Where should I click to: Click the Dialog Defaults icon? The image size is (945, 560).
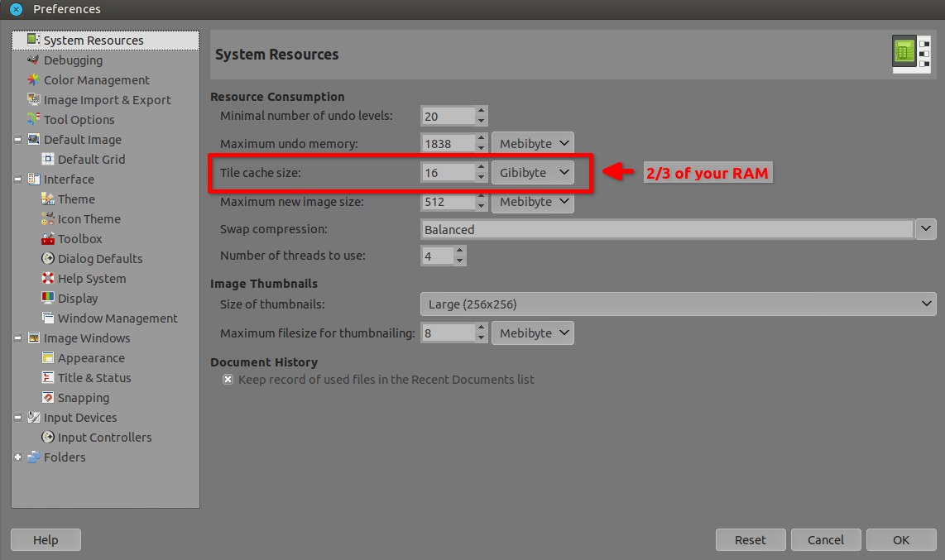[48, 258]
